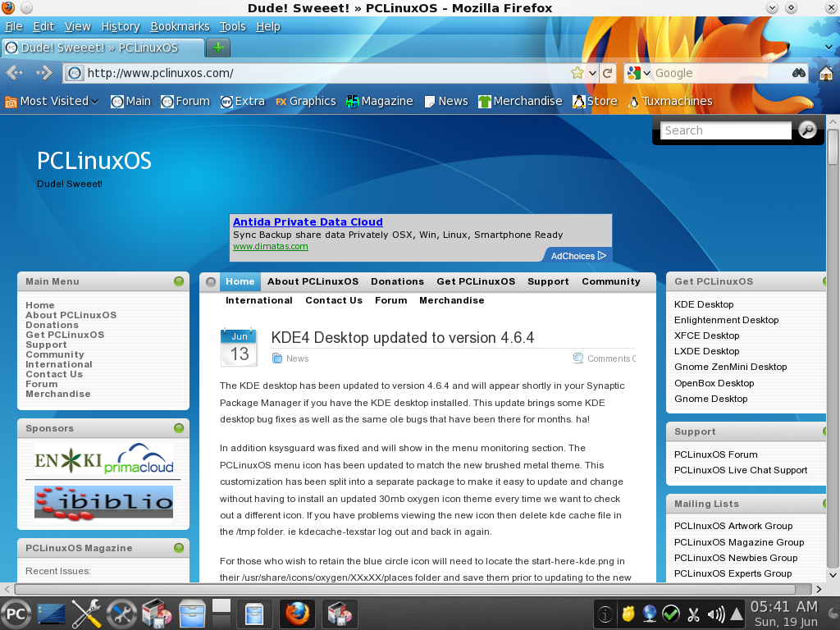840x630 pixels.
Task: Open the Merchandise bookmark in bookmarks toolbar
Action: (520, 101)
